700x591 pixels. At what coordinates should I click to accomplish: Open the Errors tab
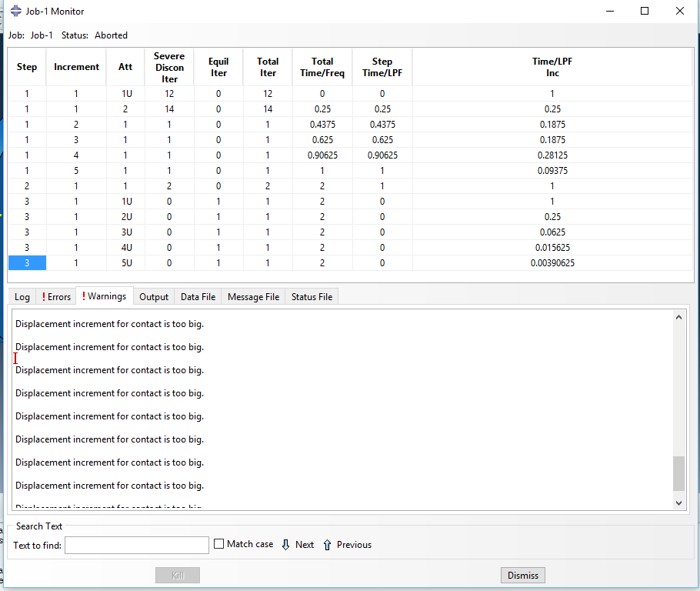tap(56, 297)
